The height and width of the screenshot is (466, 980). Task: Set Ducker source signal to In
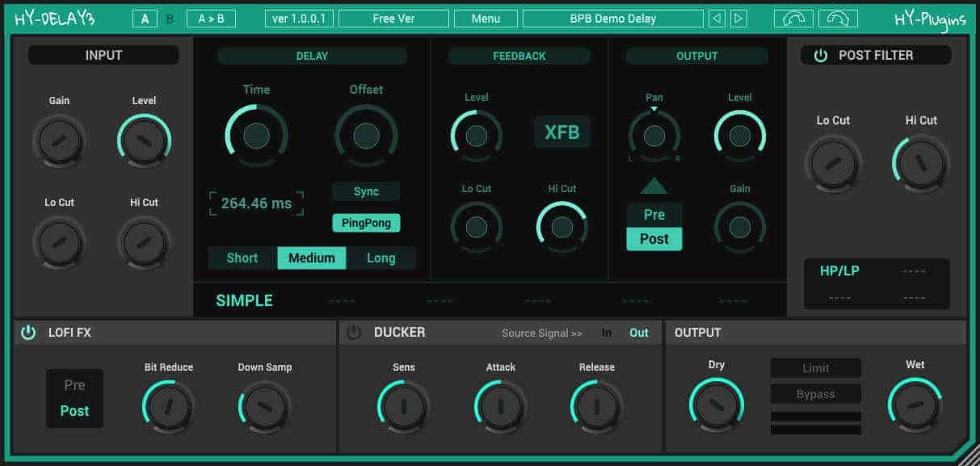[607, 333]
